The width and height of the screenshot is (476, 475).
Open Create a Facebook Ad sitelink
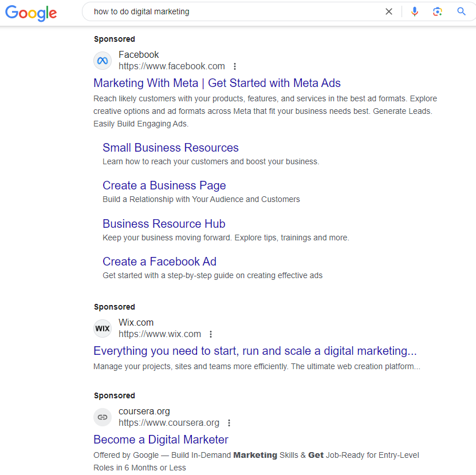point(159,262)
